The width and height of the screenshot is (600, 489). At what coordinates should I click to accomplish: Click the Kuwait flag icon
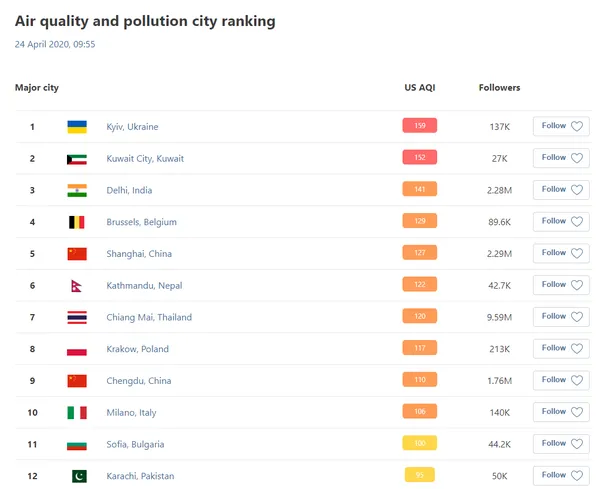[77, 159]
